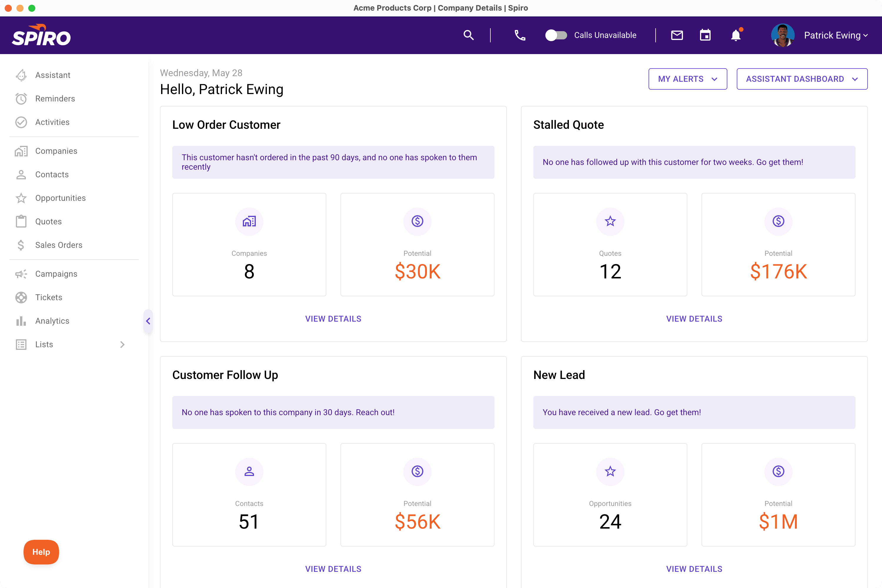
Task: Click dollar icon above $56K potential
Action: pyautogui.click(x=417, y=471)
